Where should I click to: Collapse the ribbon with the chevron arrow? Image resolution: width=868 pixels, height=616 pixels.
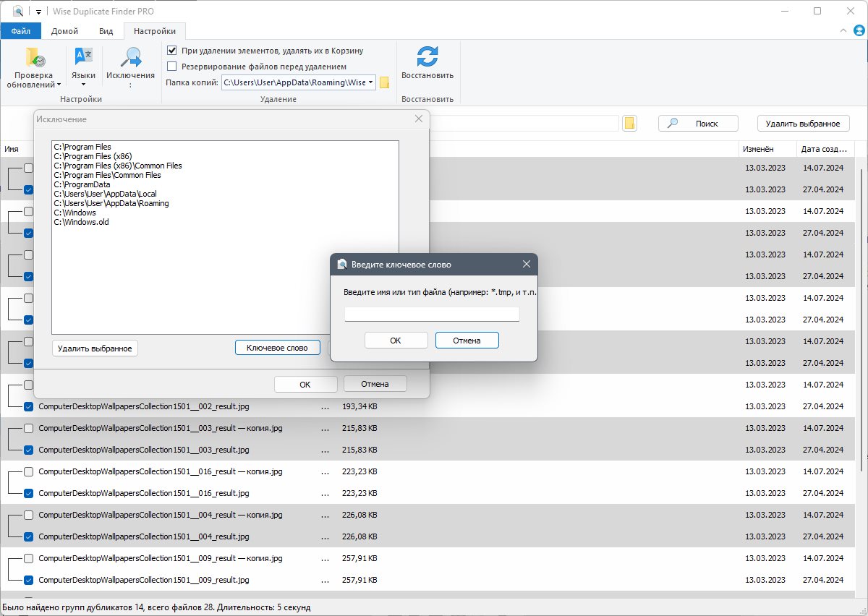[843, 32]
